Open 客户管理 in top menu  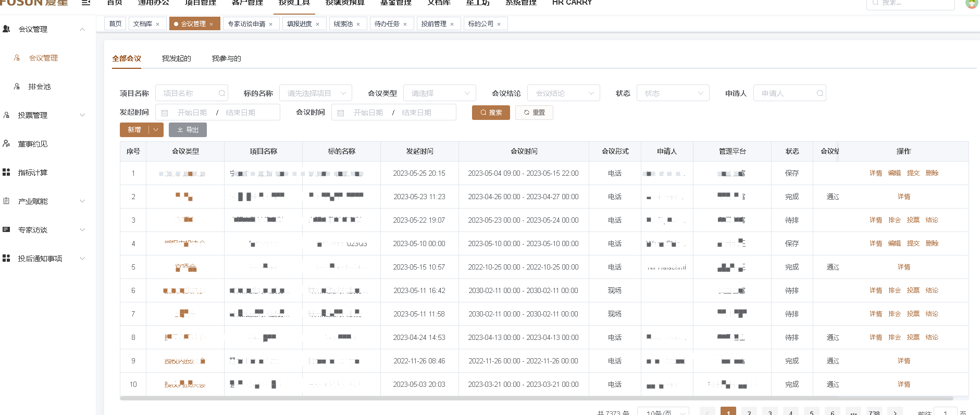(x=247, y=3)
